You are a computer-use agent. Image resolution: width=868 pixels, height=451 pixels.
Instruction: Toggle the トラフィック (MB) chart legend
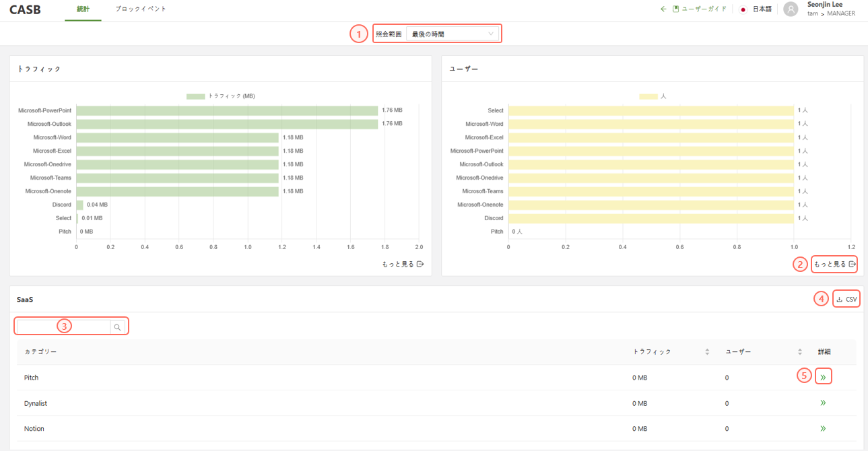[220, 96]
